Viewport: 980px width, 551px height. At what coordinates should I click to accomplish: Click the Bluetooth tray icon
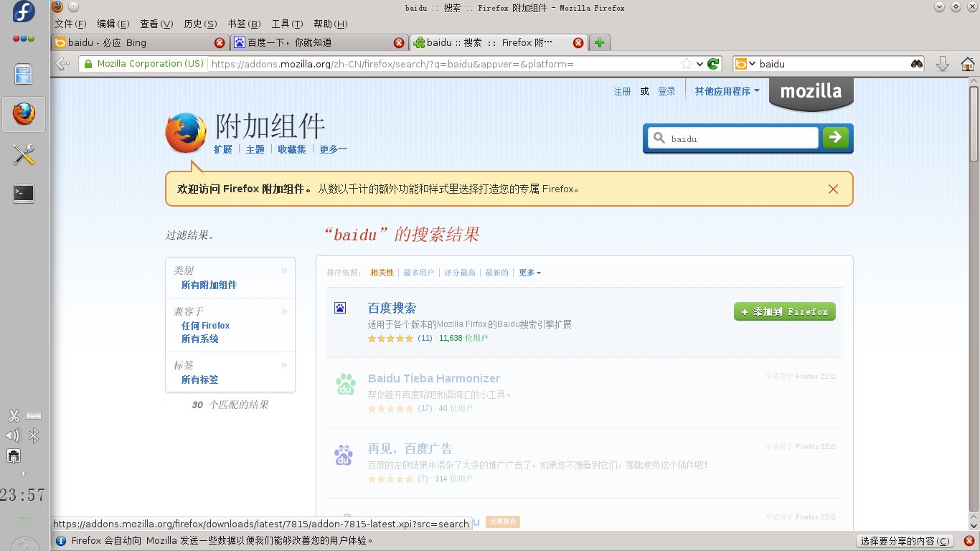point(33,435)
